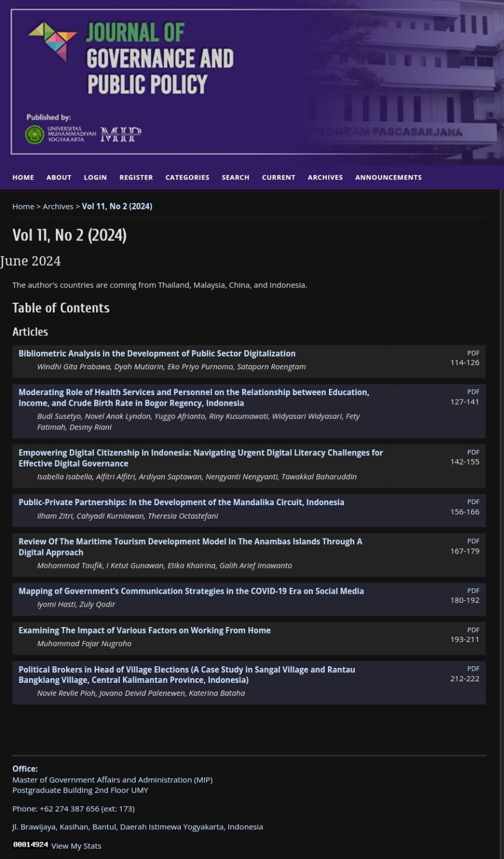Click the Vol 11, No 2 (2024) breadcrumb

(x=117, y=206)
